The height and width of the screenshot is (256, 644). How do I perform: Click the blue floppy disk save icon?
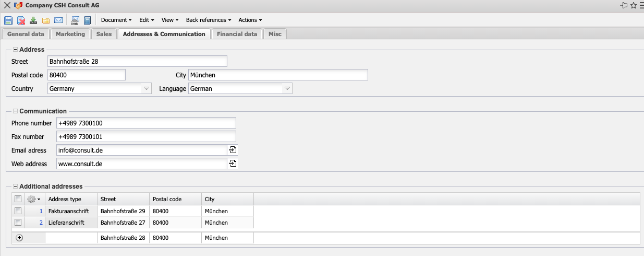tap(8, 20)
